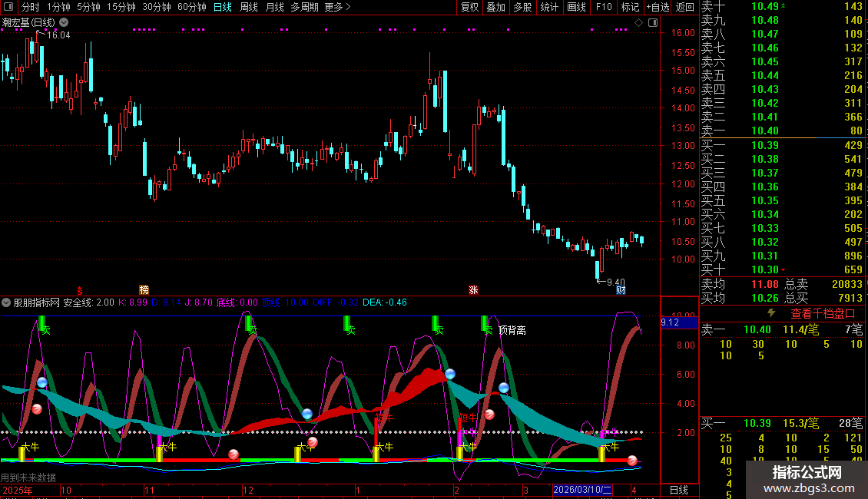
Task: Click the red S marker below candles
Action: coord(78,289)
